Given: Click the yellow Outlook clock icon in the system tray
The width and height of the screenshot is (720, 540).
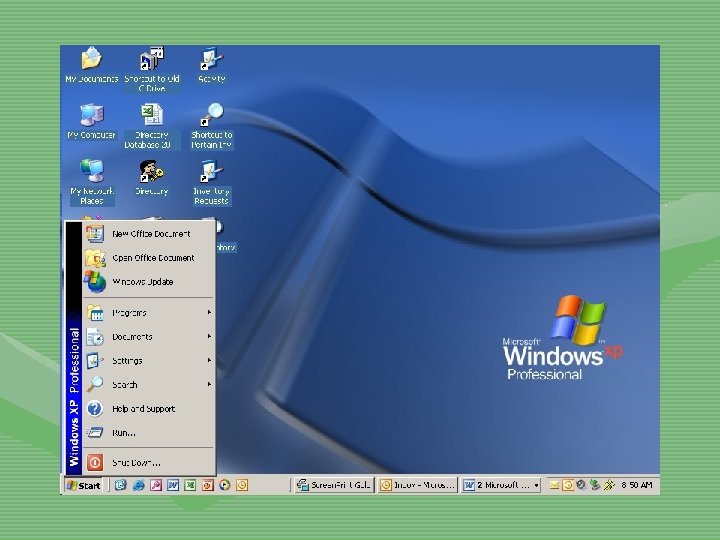Looking at the screenshot, I should point(568,485).
